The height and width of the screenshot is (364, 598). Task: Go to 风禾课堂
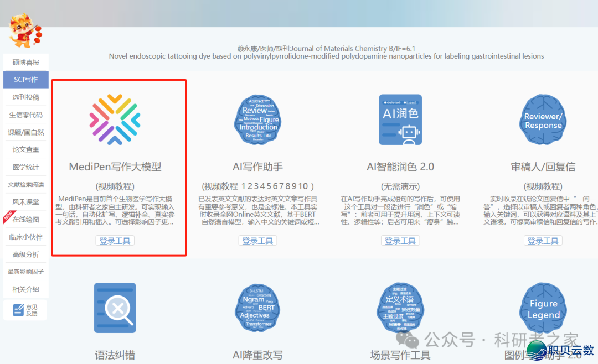coord(26,202)
